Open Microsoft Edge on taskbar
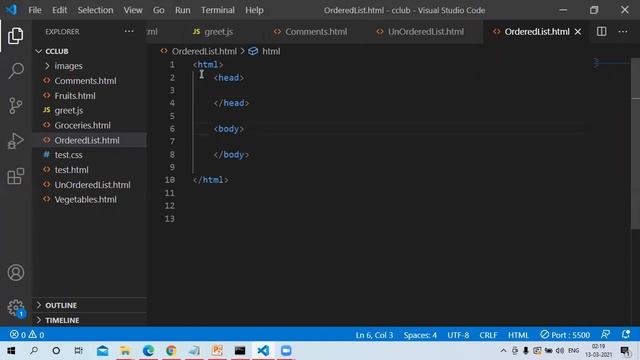The image size is (640, 360). [x=148, y=351]
